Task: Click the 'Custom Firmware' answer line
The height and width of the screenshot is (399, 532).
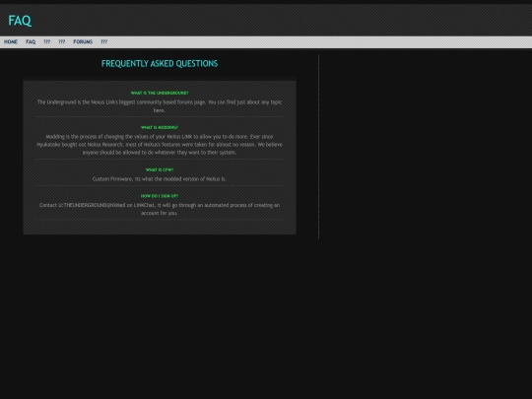Action: pos(160,178)
